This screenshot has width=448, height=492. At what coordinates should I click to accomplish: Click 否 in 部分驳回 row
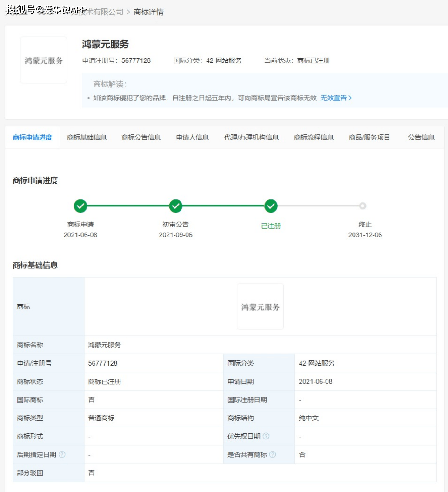91,472
